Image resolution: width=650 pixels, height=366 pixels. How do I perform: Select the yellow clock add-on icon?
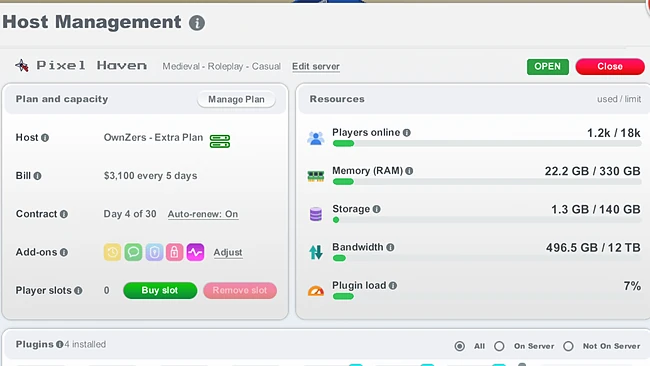click(x=112, y=252)
